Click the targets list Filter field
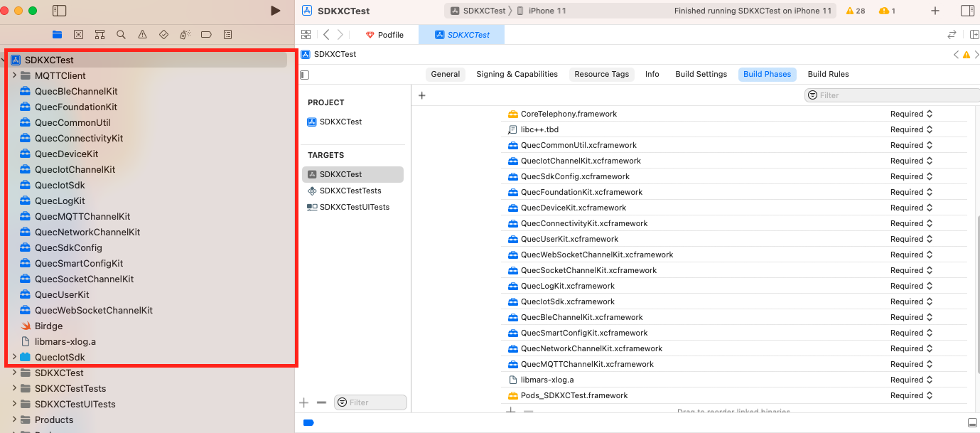 click(x=371, y=402)
